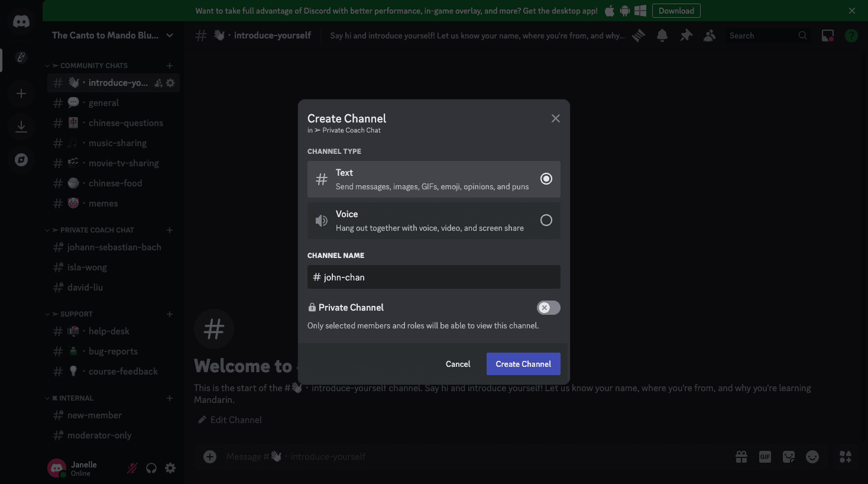This screenshot has height=484, width=868.
Task: Open Threads icon in channel header
Action: pyautogui.click(x=639, y=36)
